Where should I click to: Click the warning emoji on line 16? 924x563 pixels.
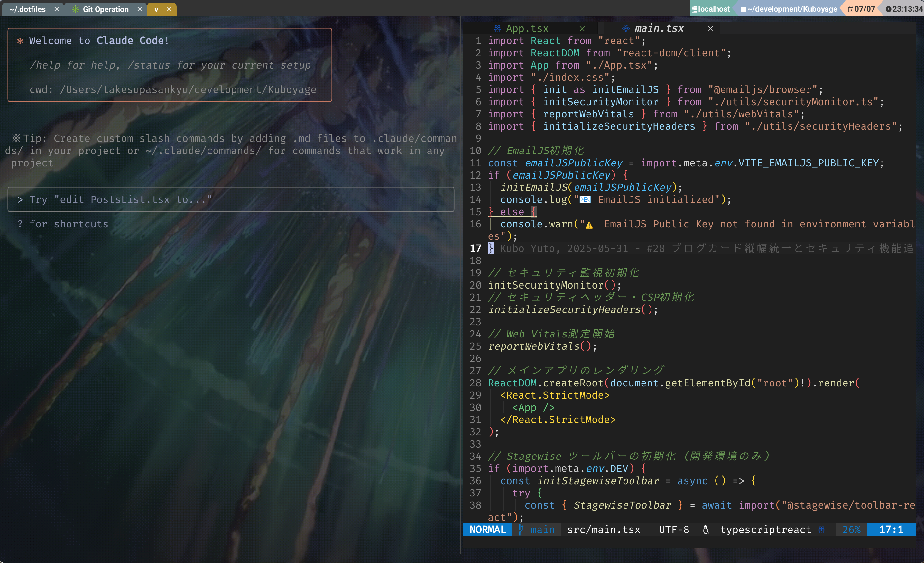[589, 225]
